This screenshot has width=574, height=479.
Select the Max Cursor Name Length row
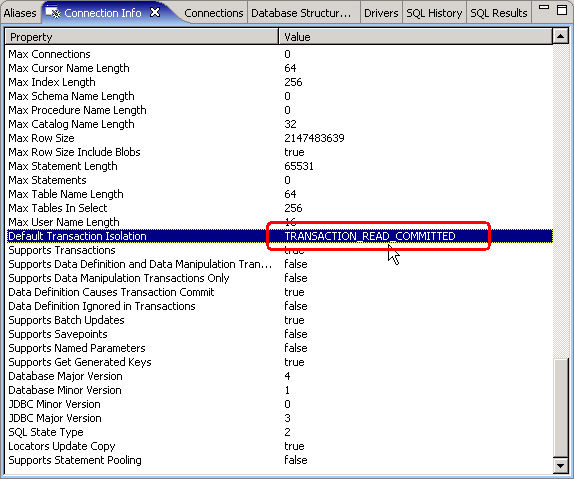(x=280, y=68)
